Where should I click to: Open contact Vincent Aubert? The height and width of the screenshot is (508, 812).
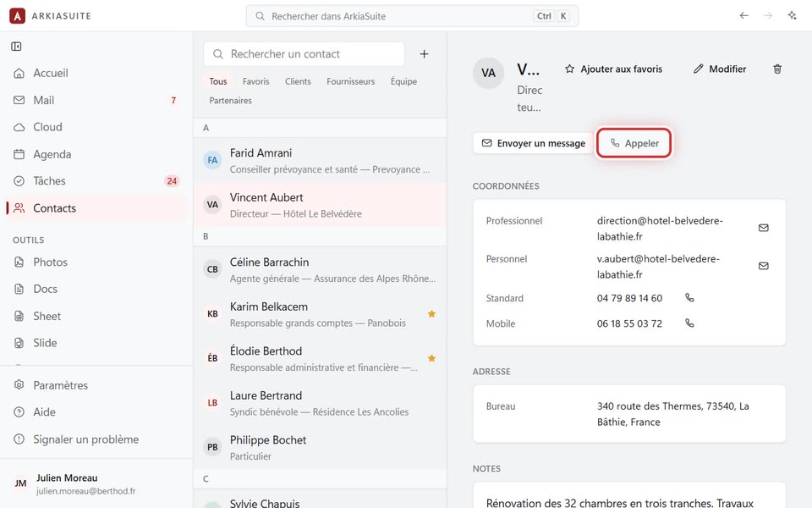[x=320, y=205]
